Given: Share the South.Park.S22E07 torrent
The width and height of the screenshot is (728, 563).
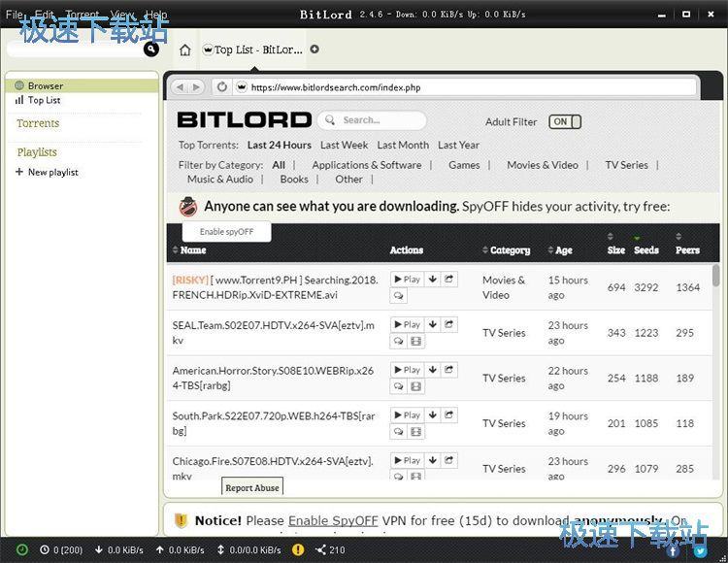Looking at the screenshot, I should [x=448, y=414].
